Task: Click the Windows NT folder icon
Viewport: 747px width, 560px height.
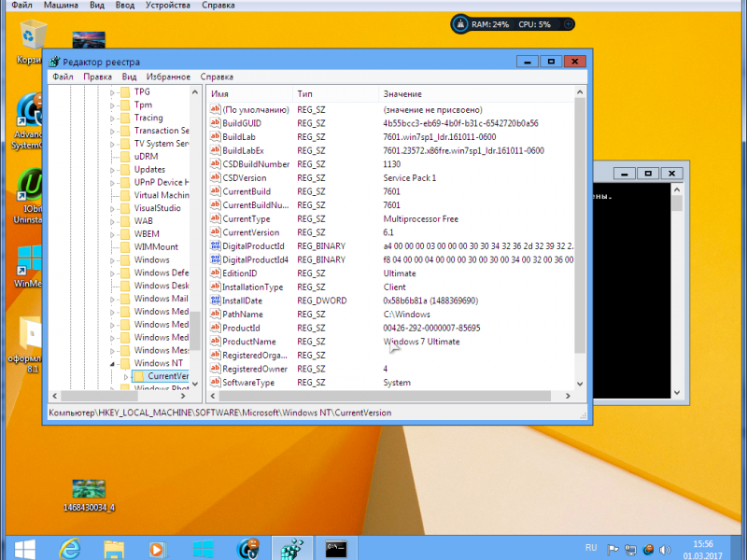Action: [125, 363]
